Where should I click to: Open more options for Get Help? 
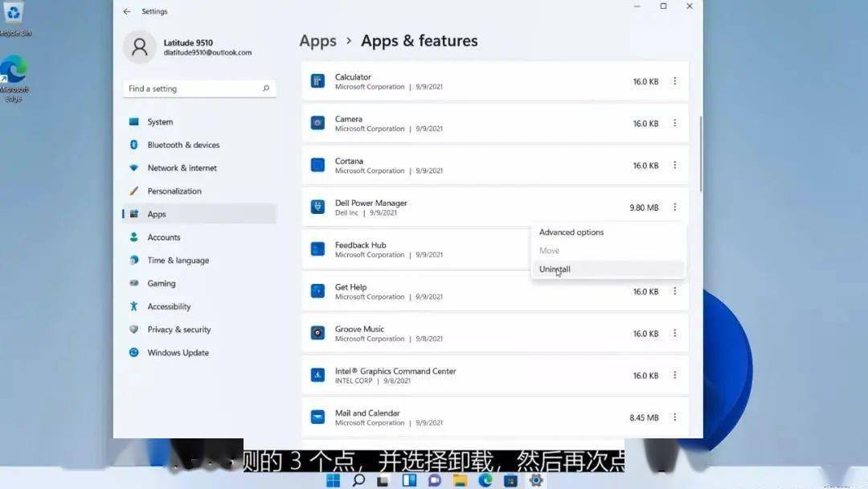tap(675, 291)
